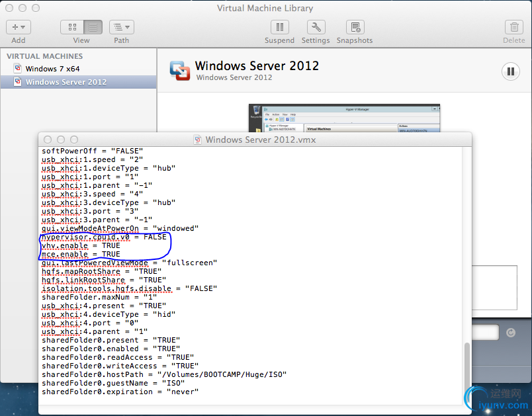532x416 pixels.
Task: Click the Windows Server 2012 heading title
Action: [x=257, y=65]
